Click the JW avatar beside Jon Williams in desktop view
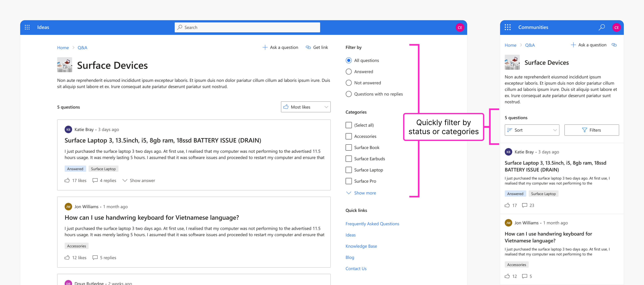The width and height of the screenshot is (644, 285). pos(68,207)
